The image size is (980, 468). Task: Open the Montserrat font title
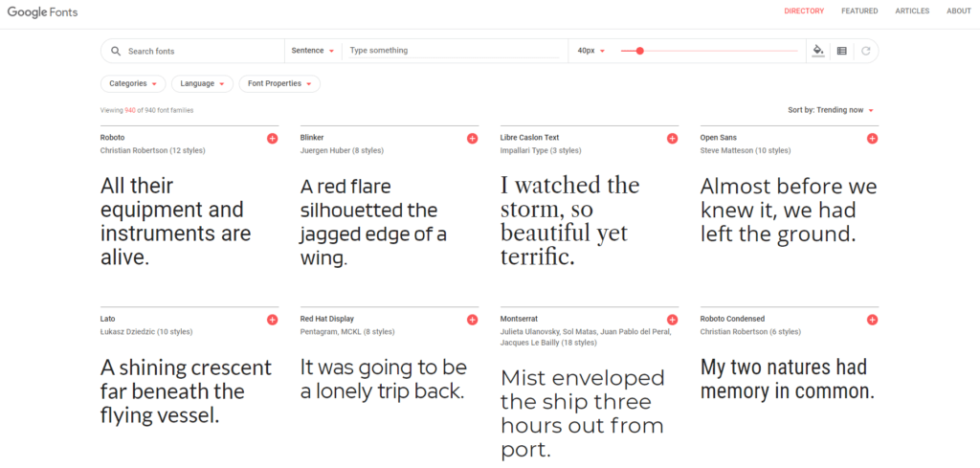tap(519, 319)
